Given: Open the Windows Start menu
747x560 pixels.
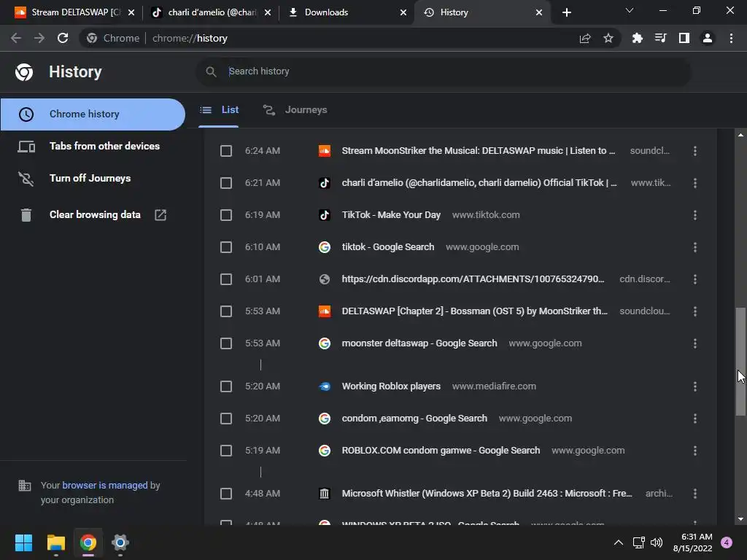Looking at the screenshot, I should point(23,542).
